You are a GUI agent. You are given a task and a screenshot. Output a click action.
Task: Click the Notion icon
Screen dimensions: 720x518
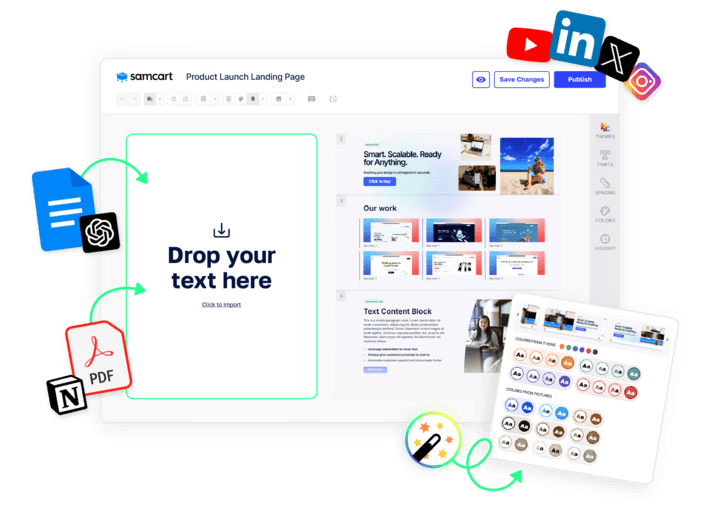[68, 395]
